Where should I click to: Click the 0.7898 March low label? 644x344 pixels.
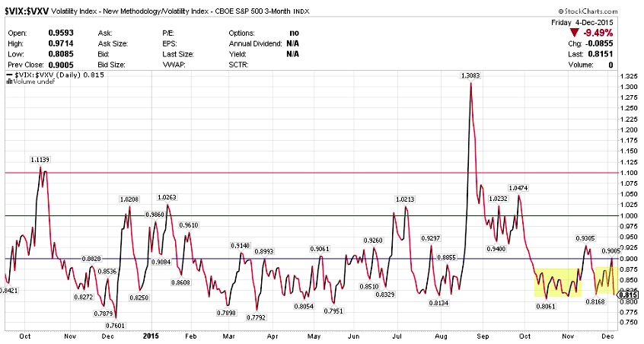pyautogui.click(x=226, y=313)
